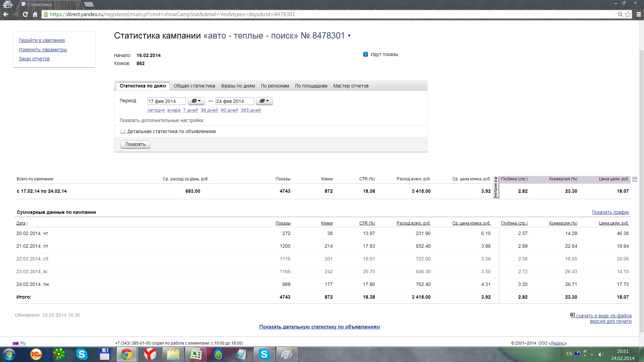
Task: Expand the campaign selector arrow next to № 8478301
Action: click(349, 36)
